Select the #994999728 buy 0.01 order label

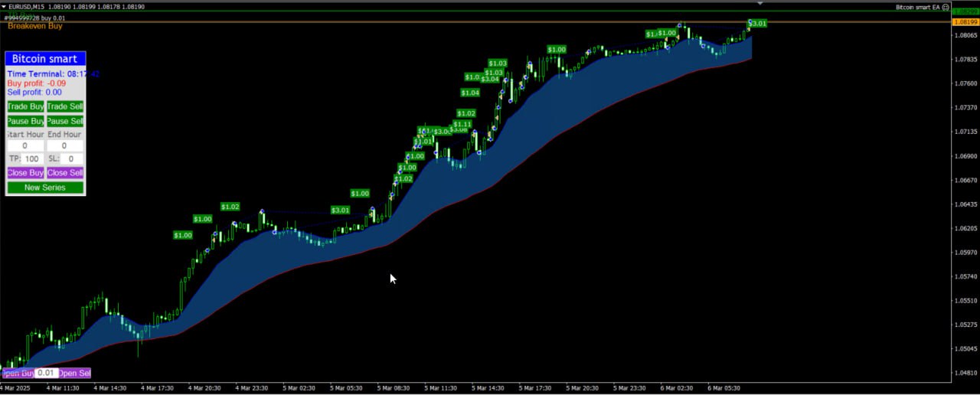click(33, 18)
